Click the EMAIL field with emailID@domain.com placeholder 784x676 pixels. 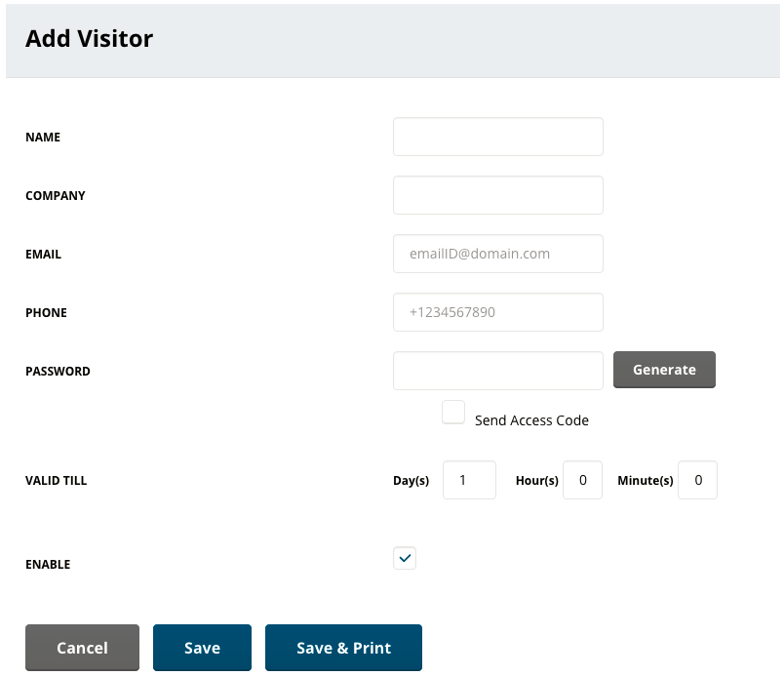click(498, 254)
